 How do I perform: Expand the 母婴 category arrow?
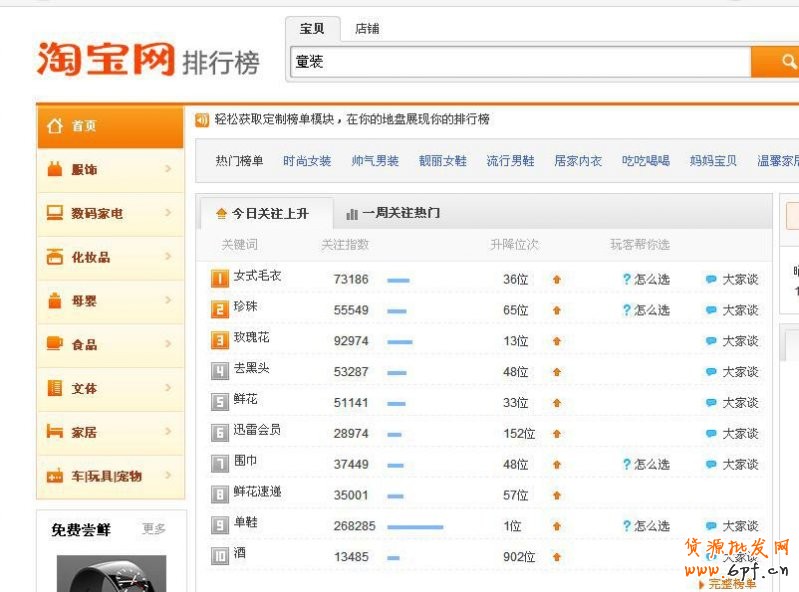pos(168,300)
